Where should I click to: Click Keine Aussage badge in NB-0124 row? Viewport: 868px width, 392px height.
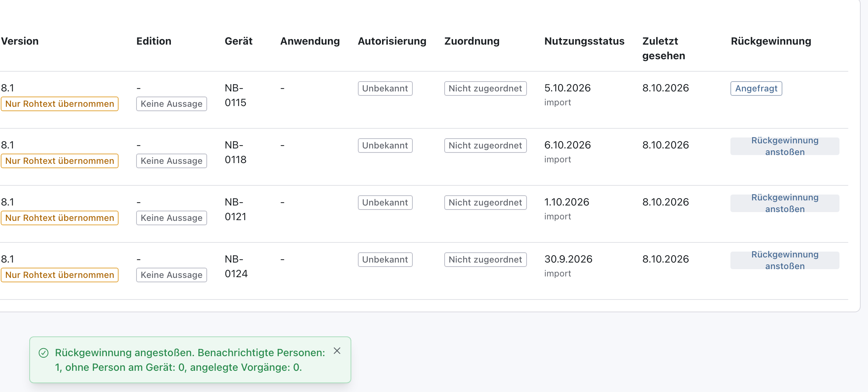click(x=172, y=275)
